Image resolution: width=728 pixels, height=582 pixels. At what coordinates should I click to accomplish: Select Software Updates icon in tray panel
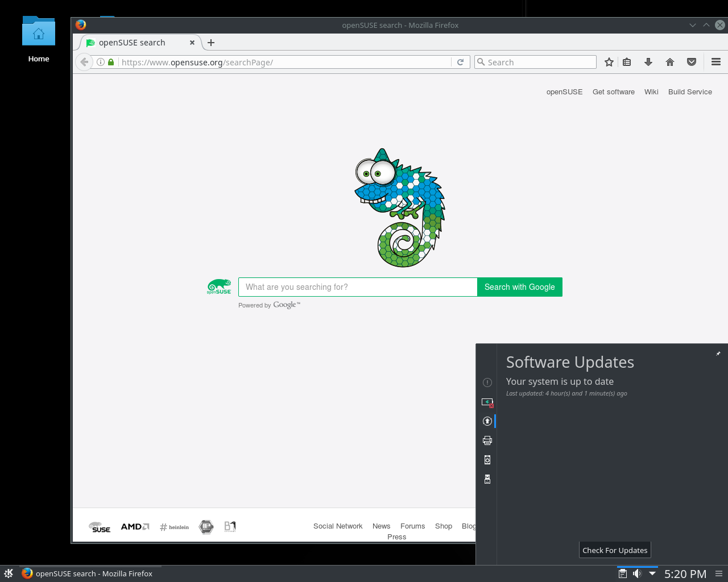pyautogui.click(x=487, y=421)
